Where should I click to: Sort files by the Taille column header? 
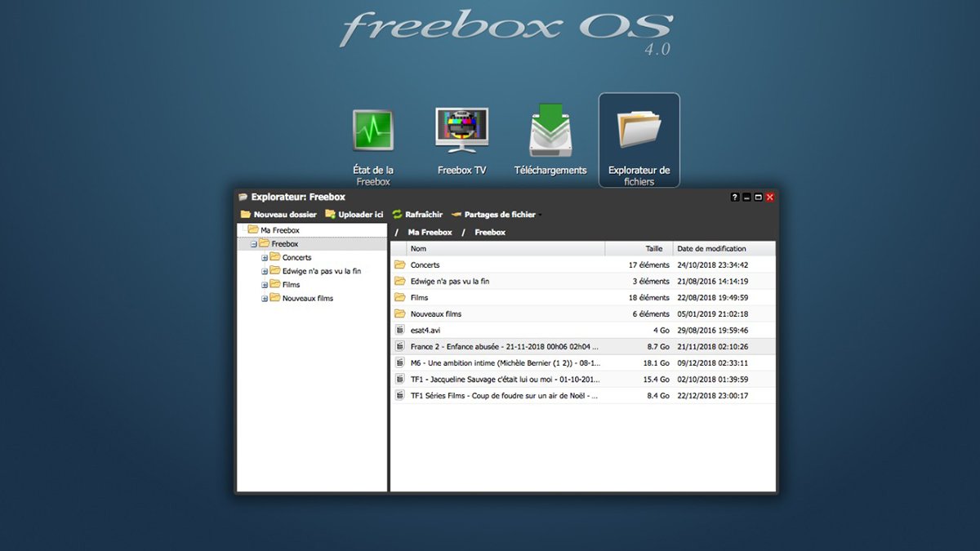tap(639, 249)
